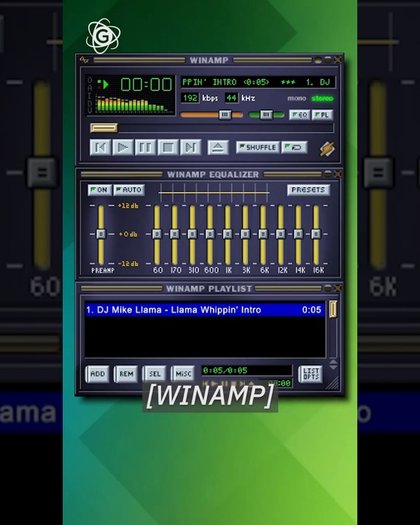Click the playlist scroll arrows below scrollbar
This screenshot has height=525, width=420.
333,364
